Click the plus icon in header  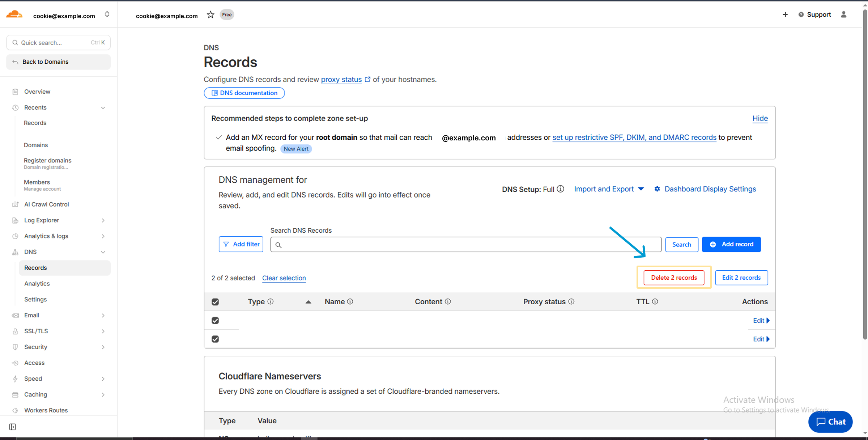click(x=785, y=14)
